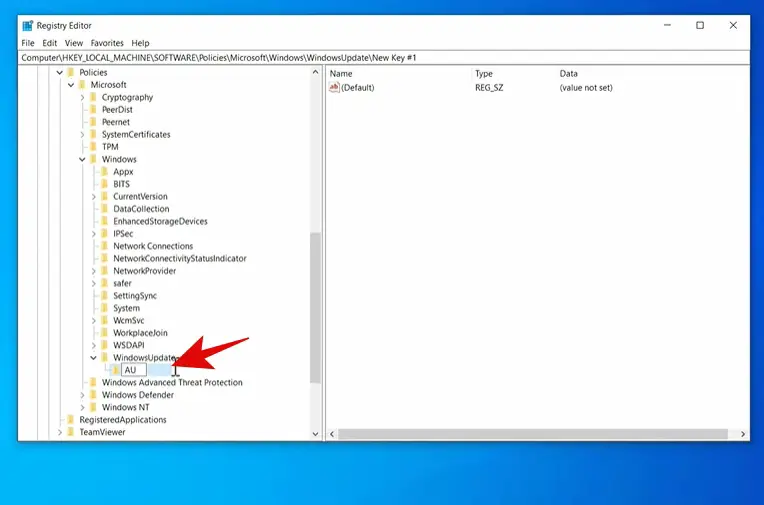Expand the IPSec key
Screen dimensions: 764x505
(93, 234)
